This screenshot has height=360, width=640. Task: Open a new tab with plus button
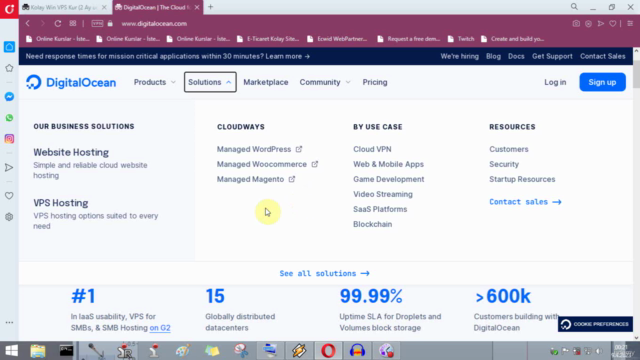211,7
